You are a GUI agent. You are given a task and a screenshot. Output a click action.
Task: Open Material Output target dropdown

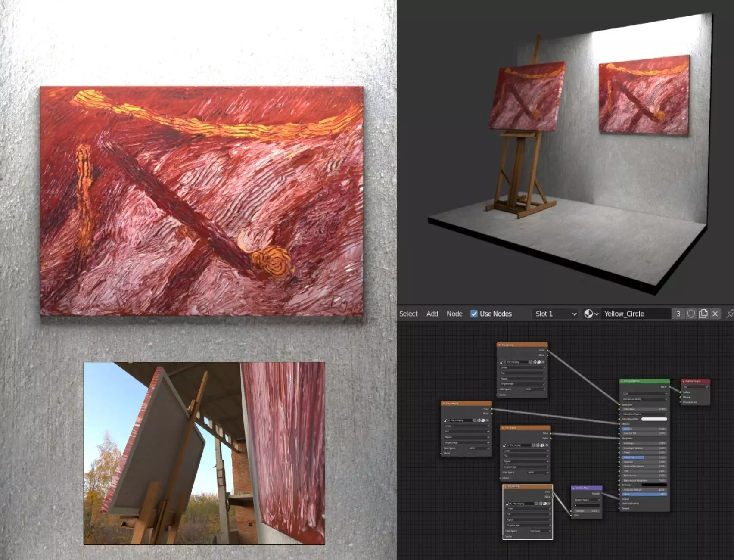696,387
